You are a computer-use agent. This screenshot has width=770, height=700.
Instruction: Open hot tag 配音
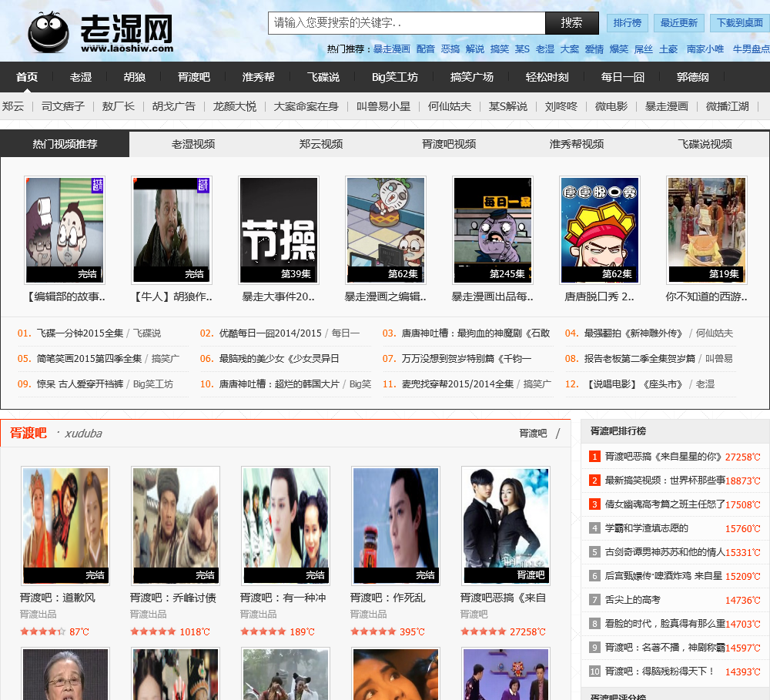point(425,49)
